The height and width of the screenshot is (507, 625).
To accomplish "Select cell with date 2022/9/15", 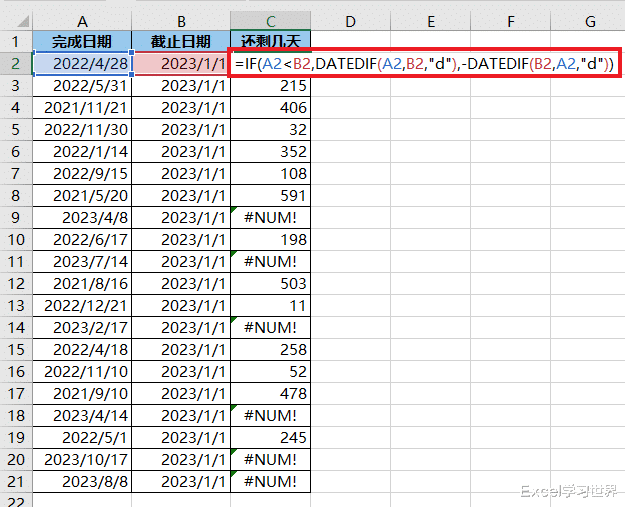I will 82,173.
